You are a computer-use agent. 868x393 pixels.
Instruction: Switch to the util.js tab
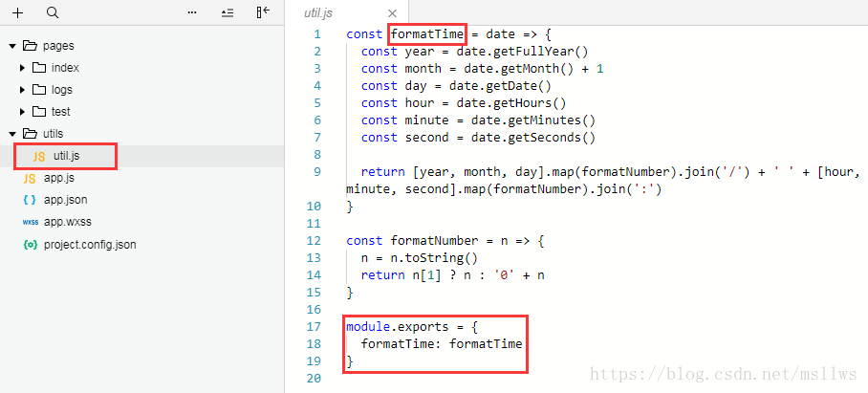click(318, 13)
